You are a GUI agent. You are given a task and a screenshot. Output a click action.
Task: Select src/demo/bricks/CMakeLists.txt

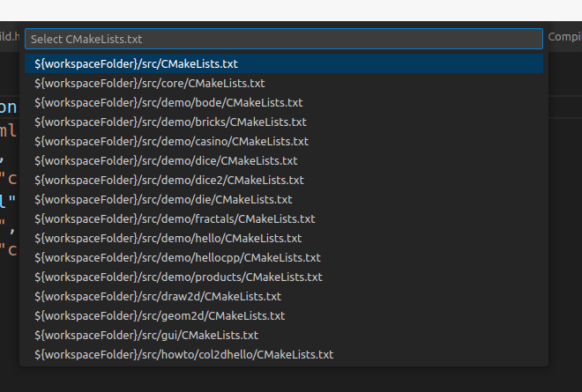tap(170, 122)
